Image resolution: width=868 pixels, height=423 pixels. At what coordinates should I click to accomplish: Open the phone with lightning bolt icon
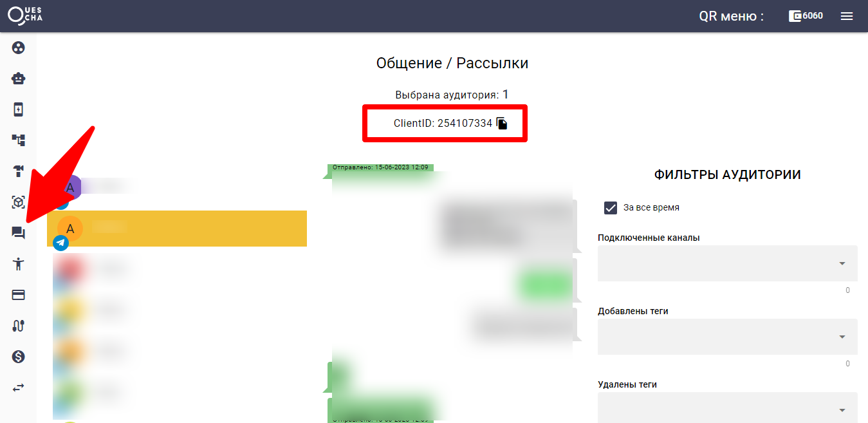click(18, 109)
